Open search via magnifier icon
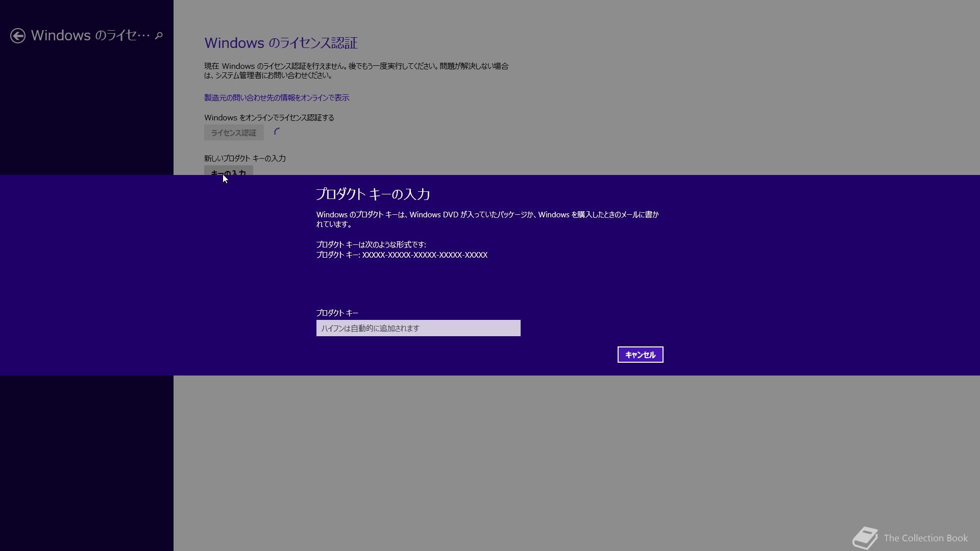 pyautogui.click(x=159, y=36)
